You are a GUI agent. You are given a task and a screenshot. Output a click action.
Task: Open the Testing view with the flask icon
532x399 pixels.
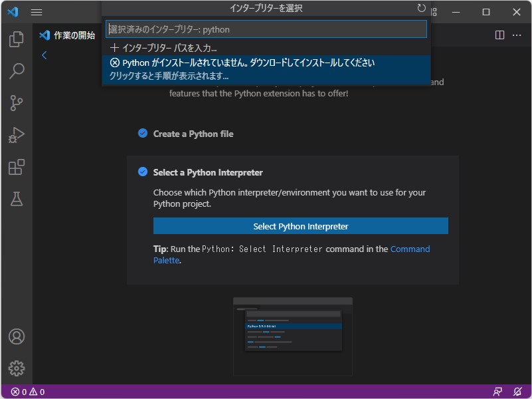tap(16, 198)
